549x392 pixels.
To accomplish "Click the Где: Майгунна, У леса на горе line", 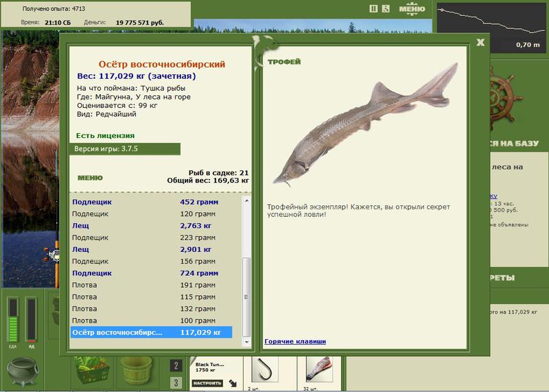I will coord(134,97).
